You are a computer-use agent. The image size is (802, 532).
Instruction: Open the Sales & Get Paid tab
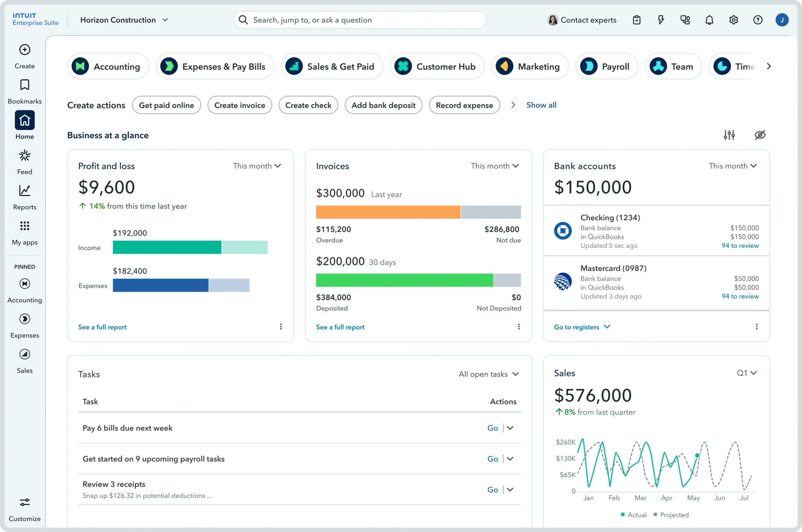click(x=332, y=66)
